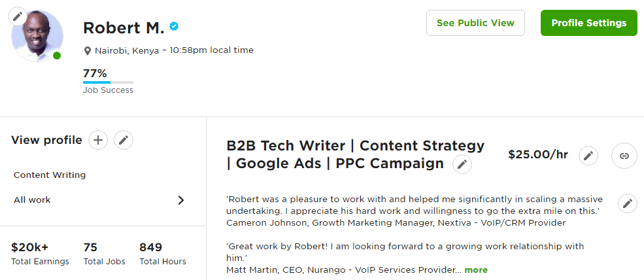644x280 pixels.
Task: Expand overview text with 'more' link
Action: click(476, 270)
